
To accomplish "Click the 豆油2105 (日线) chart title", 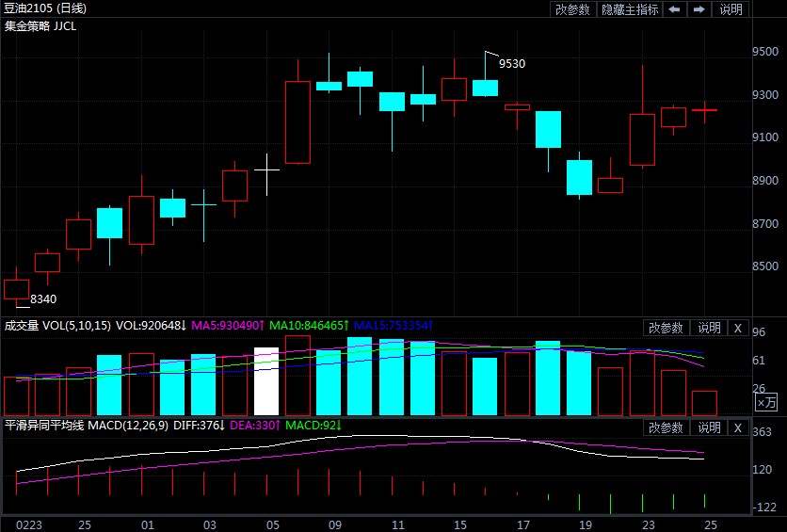I will point(45,8).
